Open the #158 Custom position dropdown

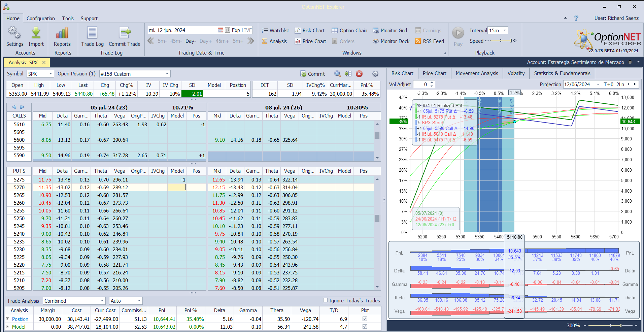167,73
